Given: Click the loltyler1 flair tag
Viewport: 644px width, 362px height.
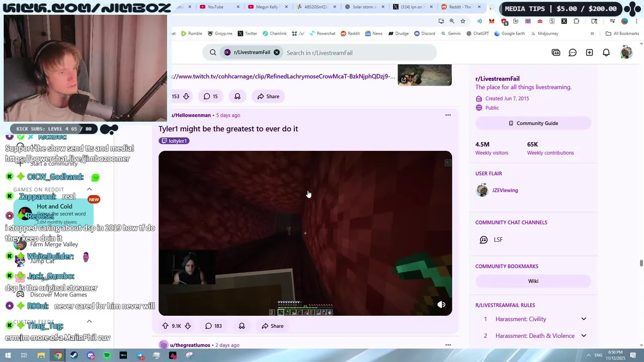Looking at the screenshot, I should [x=174, y=141].
